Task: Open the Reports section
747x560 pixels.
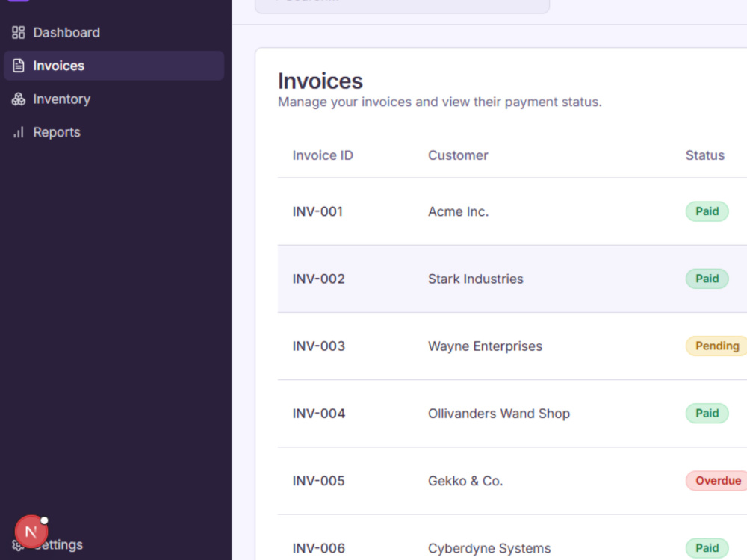Action: click(114, 132)
